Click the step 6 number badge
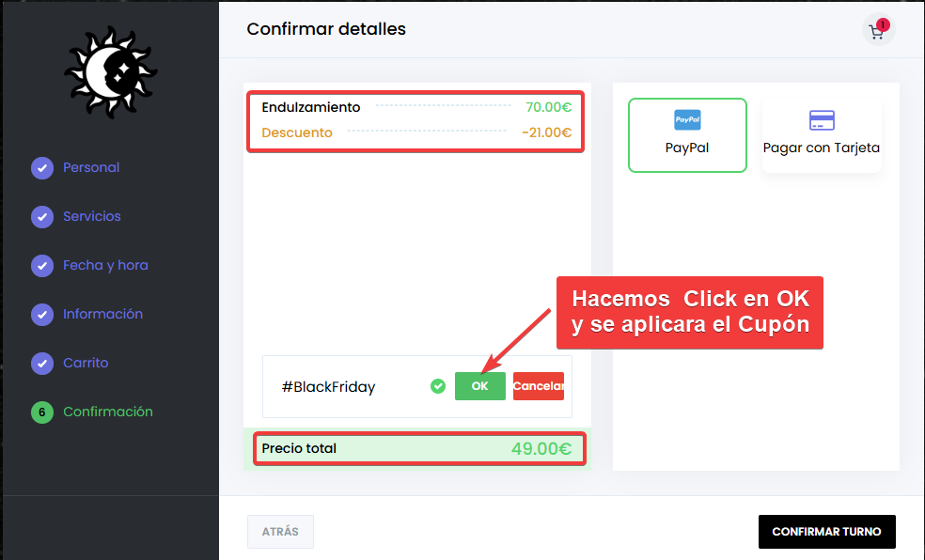925x560 pixels. pos(42,412)
